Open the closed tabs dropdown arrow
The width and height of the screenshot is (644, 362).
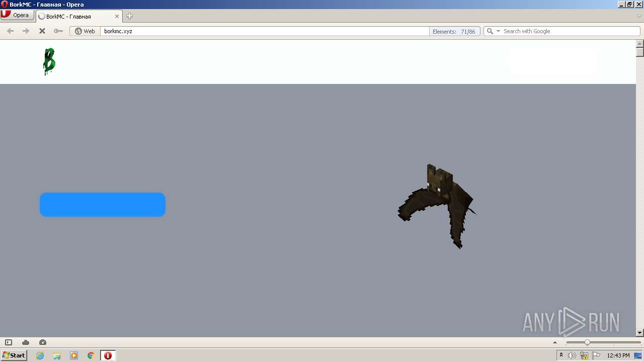(x=639, y=16)
